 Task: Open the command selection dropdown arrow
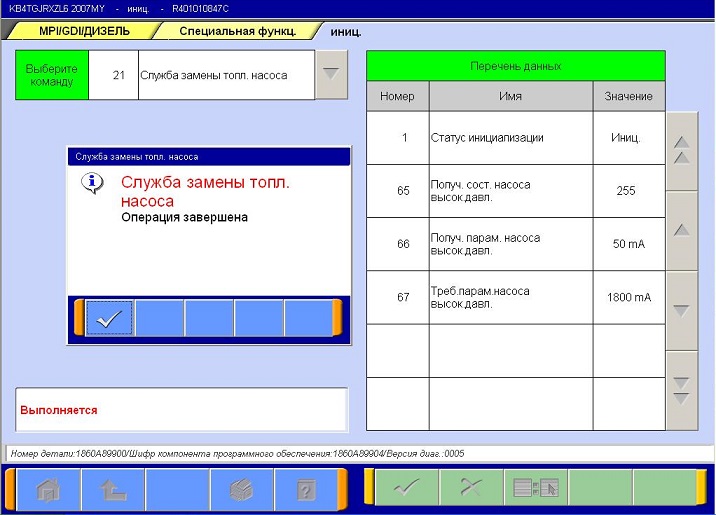coord(331,74)
